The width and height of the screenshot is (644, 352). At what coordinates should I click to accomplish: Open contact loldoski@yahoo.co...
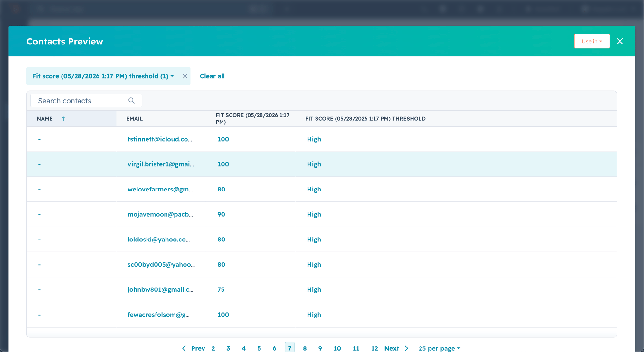coord(159,240)
